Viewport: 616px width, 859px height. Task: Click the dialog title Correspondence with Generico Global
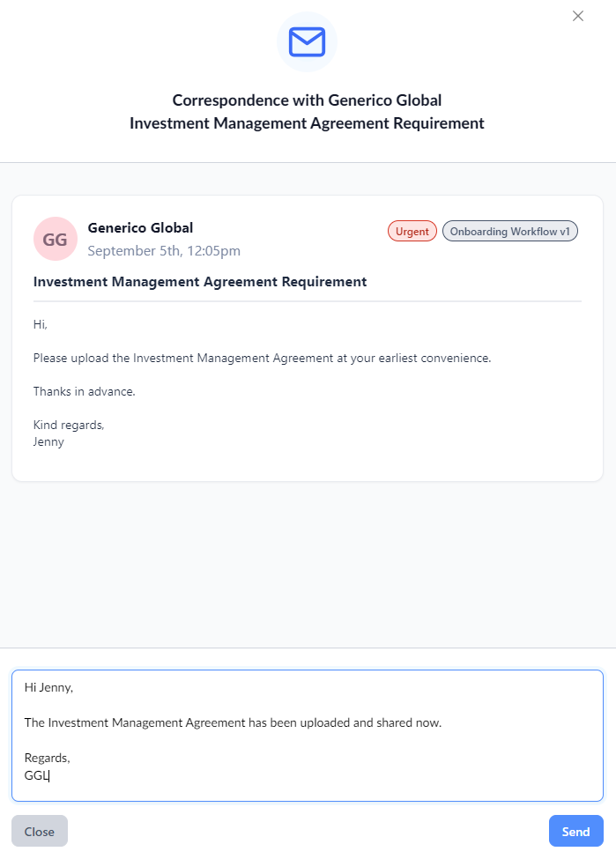[x=307, y=100]
